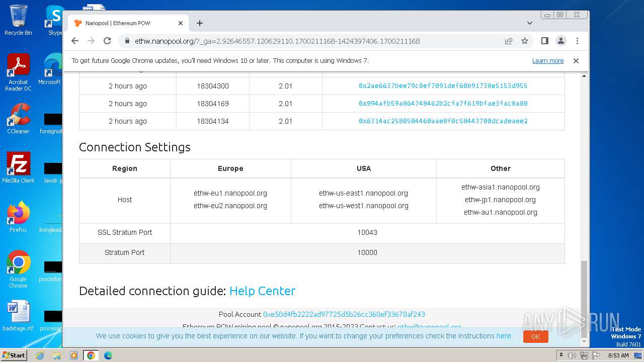Select block number 18304169
This screenshot has height=362, width=644.
click(213, 104)
